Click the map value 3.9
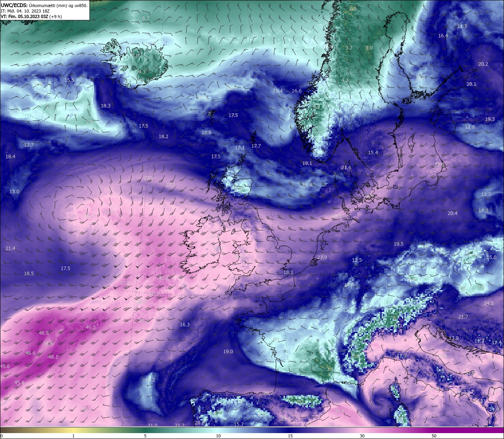Image resolution: width=504 pixels, height=439 pixels. click(369, 48)
